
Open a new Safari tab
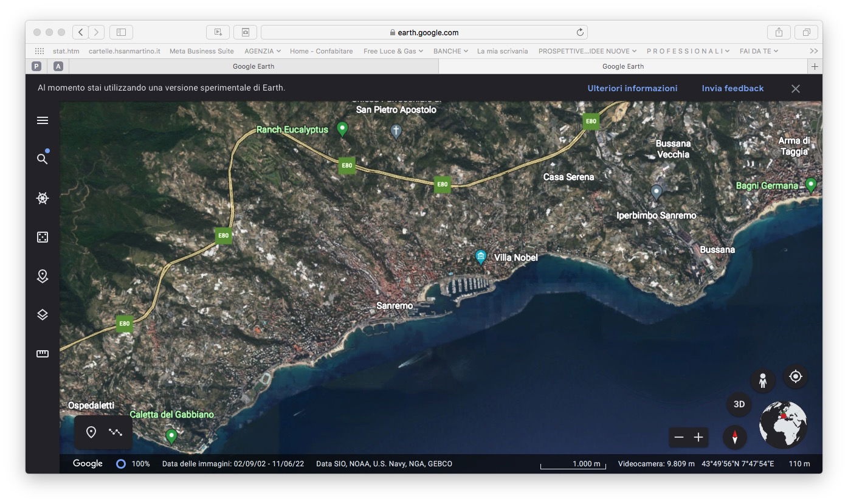pyautogui.click(x=815, y=66)
